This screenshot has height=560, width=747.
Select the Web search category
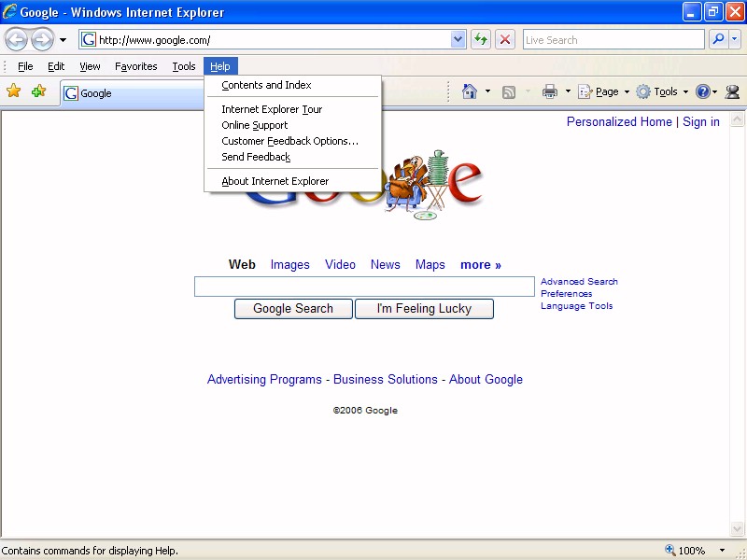tap(242, 265)
